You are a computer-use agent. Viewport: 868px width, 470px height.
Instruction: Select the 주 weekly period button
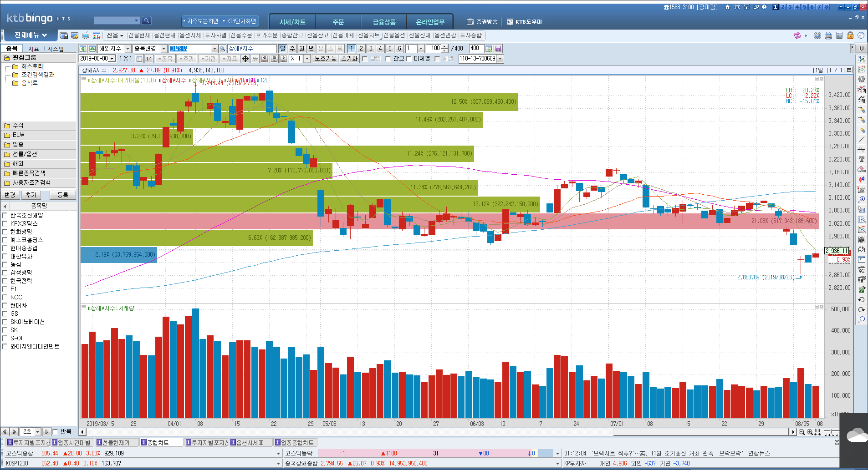pyautogui.click(x=292, y=48)
